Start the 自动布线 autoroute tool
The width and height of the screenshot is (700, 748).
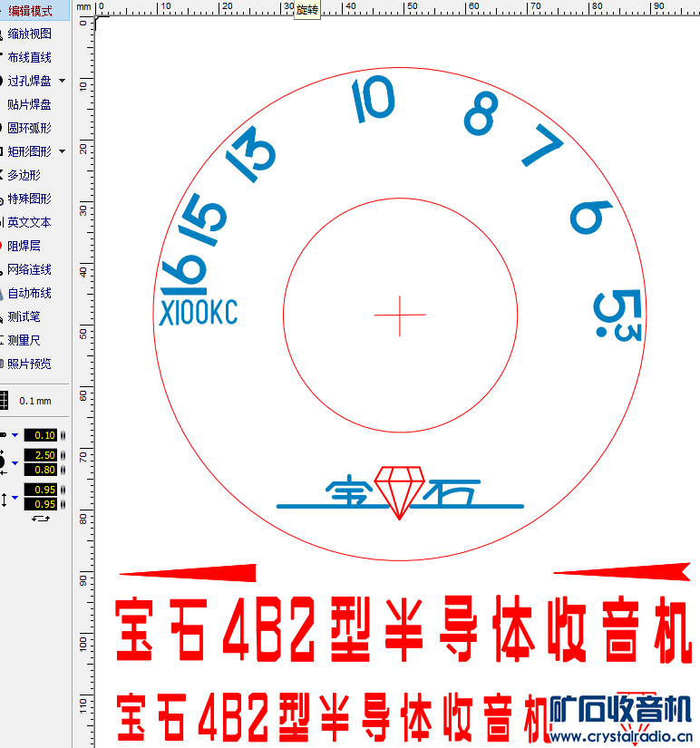[30, 293]
